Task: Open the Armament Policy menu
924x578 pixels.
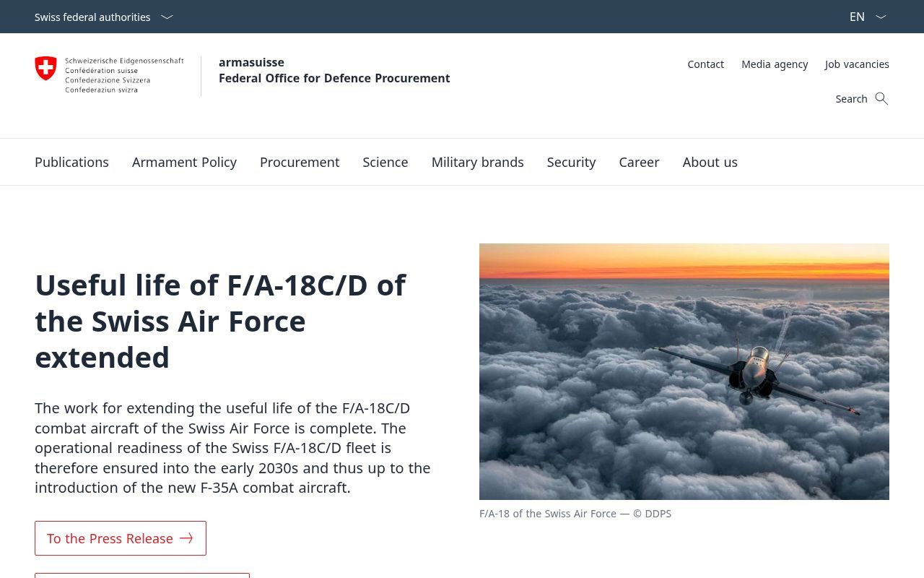Action: pos(184,162)
